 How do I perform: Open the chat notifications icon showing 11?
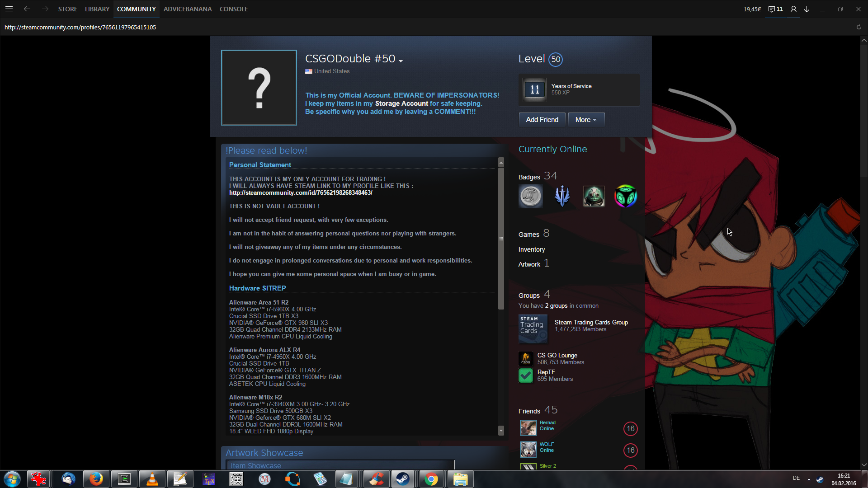[x=775, y=9]
